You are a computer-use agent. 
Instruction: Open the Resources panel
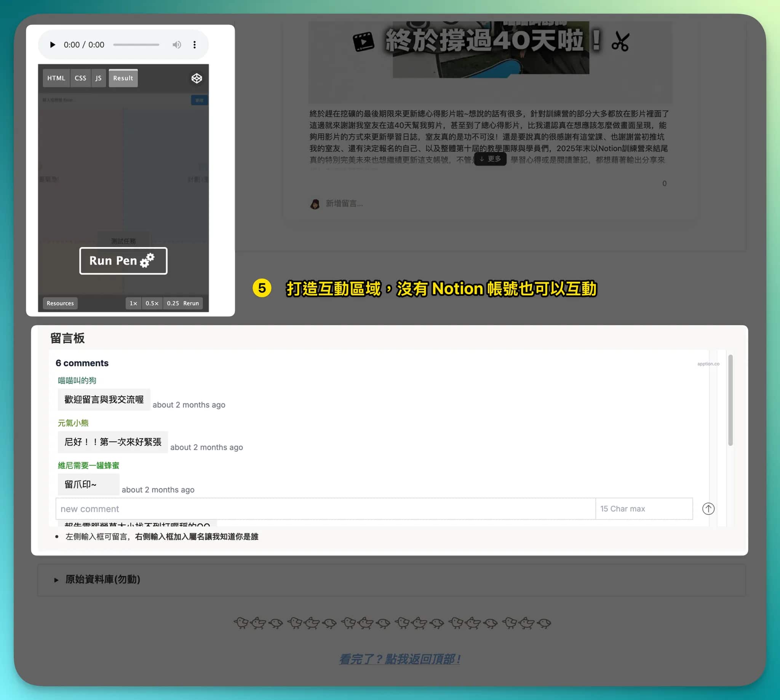(x=60, y=303)
